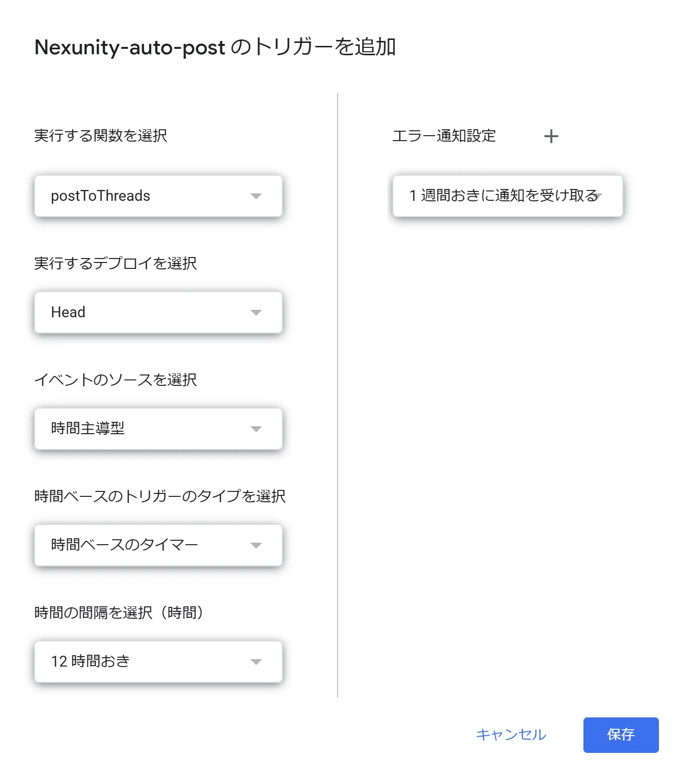Viewport: 693px width, 784px height.
Task: Click the plus icon beside エラー通知設定
Action: point(551,136)
